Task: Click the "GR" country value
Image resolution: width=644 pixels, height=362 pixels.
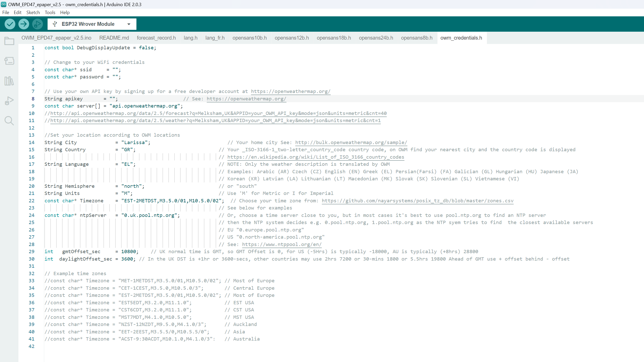Action: pos(127,149)
